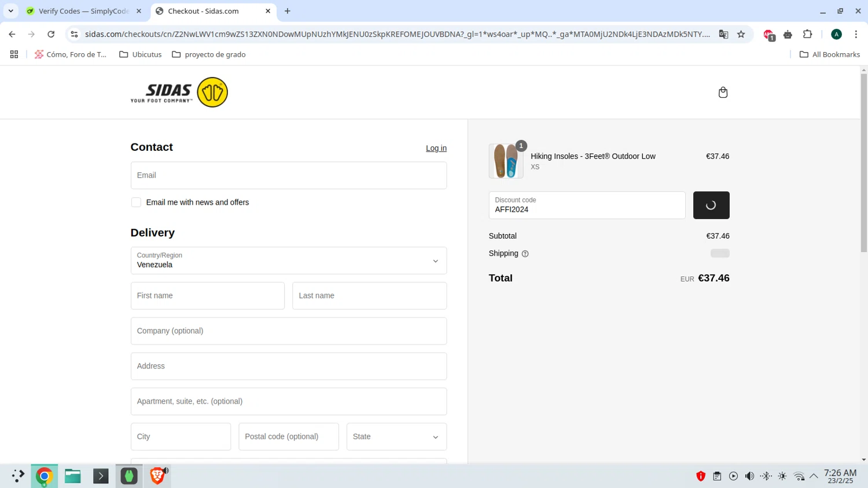Click the translate page icon
The width and height of the screenshot is (868, 488).
(x=723, y=34)
